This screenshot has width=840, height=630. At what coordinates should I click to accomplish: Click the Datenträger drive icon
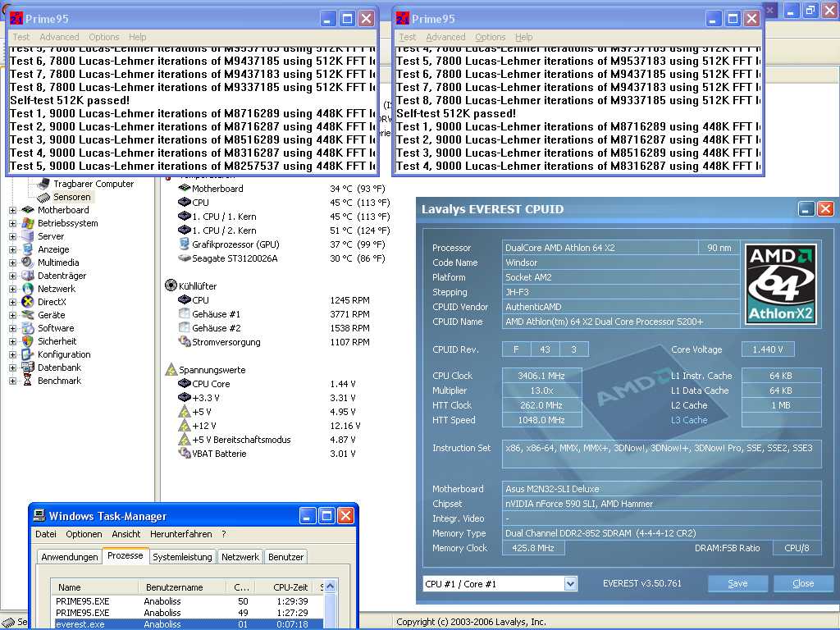click(x=28, y=276)
